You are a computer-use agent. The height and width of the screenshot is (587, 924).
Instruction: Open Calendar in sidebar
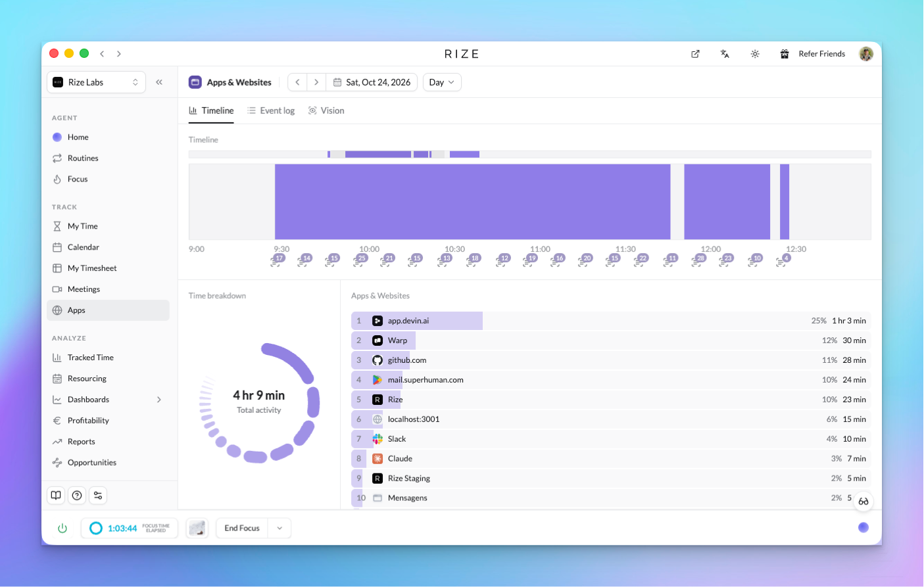[108, 247]
